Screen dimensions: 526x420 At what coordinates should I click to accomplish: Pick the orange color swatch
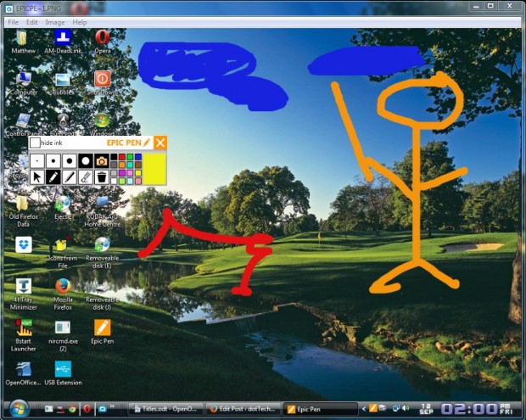pos(122,165)
